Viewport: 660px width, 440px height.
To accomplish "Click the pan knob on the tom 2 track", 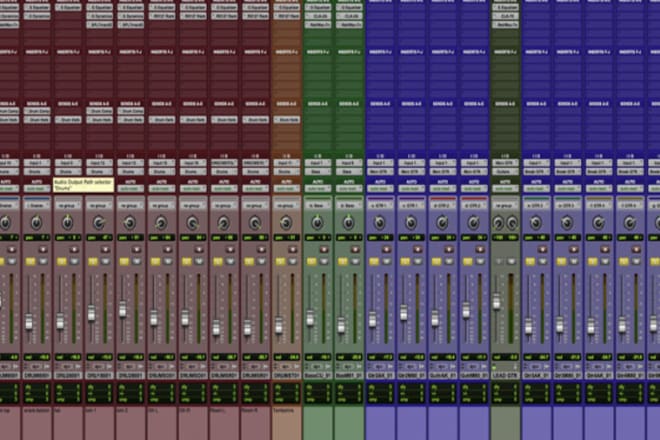I will pyautogui.click(x=130, y=222).
